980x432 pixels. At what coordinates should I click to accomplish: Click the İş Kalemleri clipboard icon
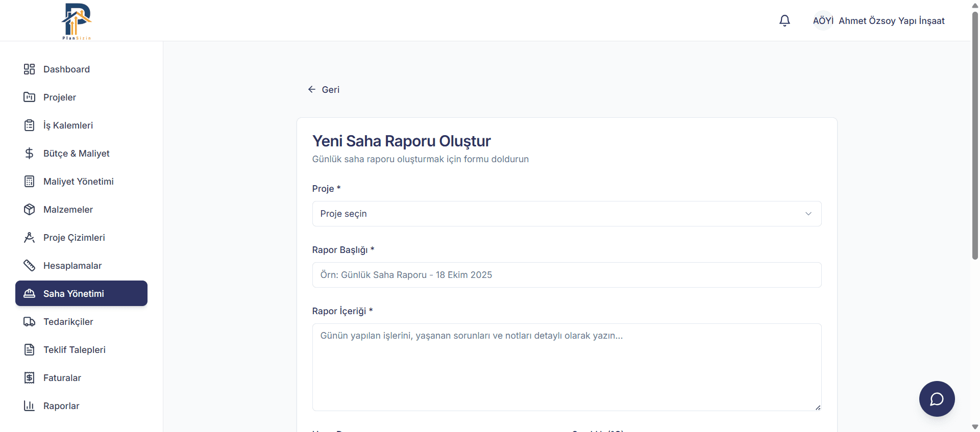(x=29, y=125)
